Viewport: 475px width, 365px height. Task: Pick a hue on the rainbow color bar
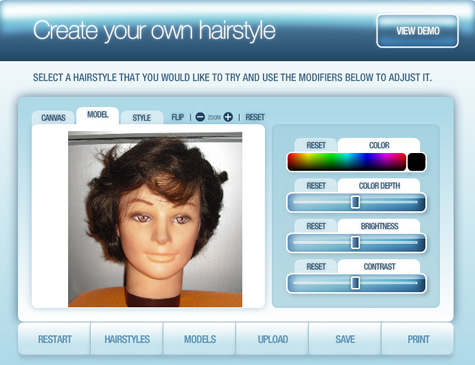coord(347,162)
